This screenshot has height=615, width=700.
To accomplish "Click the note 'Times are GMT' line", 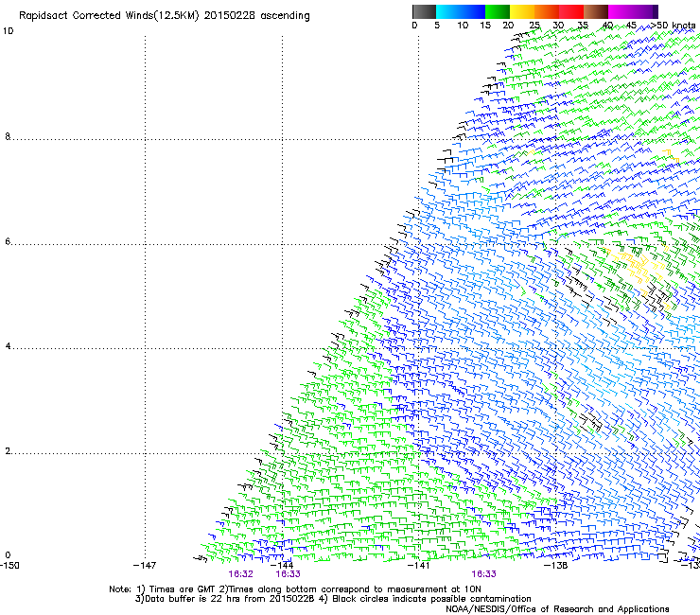I will click(295, 589).
